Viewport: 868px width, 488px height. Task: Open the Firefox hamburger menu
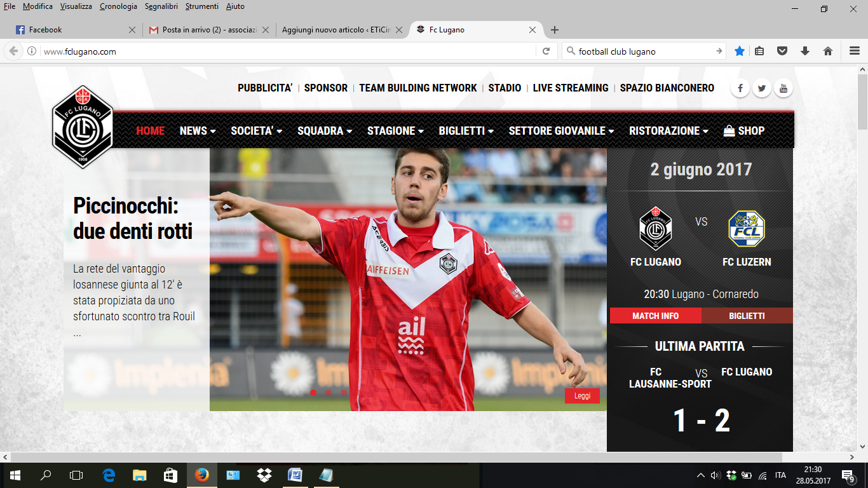855,51
